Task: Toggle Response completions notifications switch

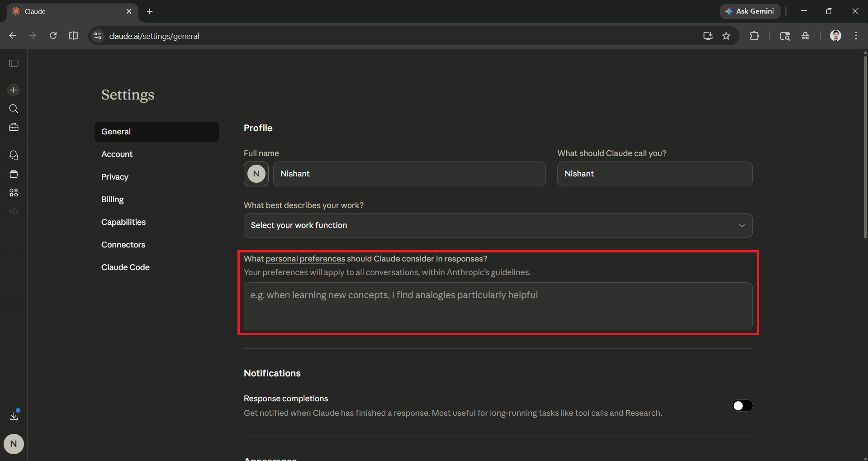Action: click(742, 406)
